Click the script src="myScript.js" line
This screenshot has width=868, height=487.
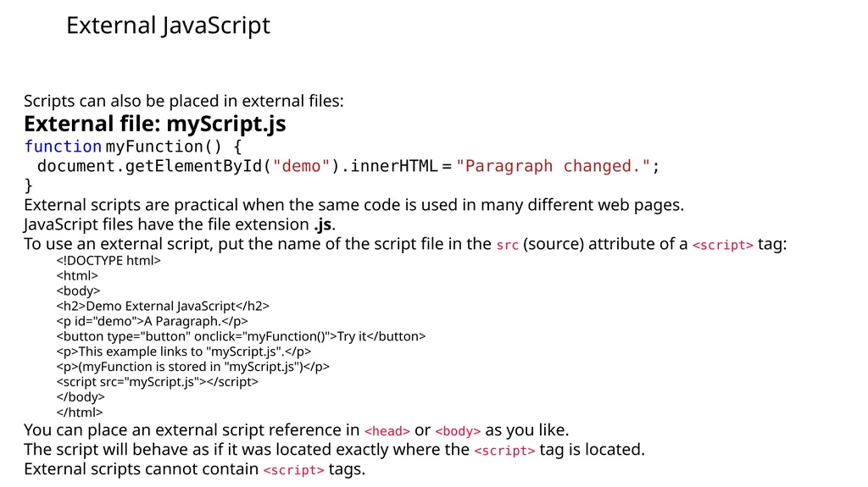[x=157, y=382]
